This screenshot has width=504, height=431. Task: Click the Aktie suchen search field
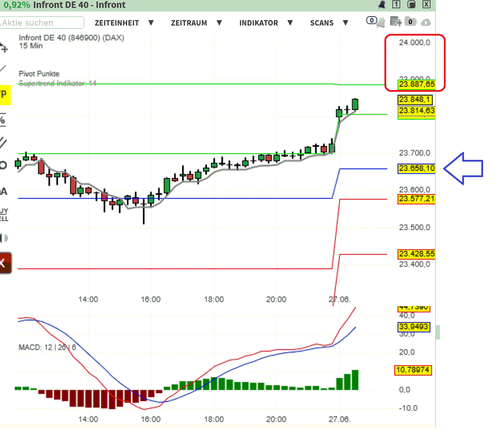click(x=42, y=23)
